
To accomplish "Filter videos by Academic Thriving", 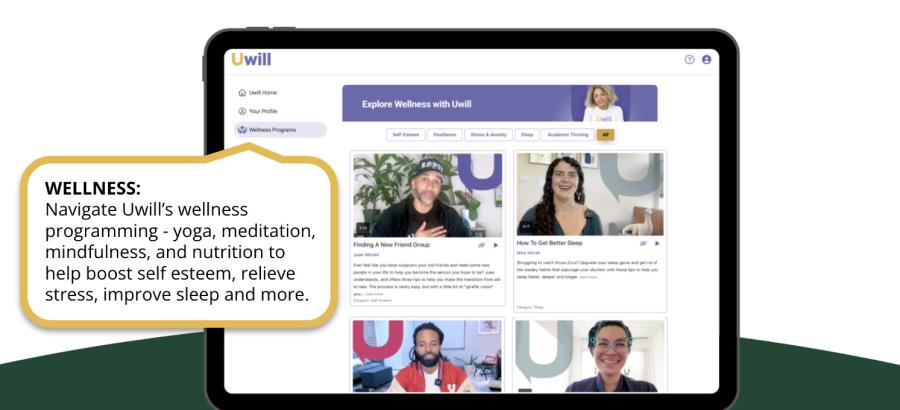I will point(568,134).
